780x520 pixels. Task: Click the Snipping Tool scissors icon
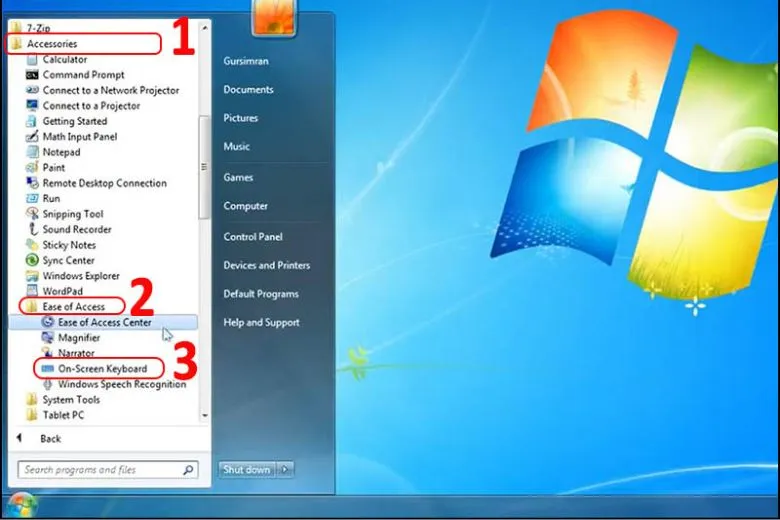tap(32, 213)
